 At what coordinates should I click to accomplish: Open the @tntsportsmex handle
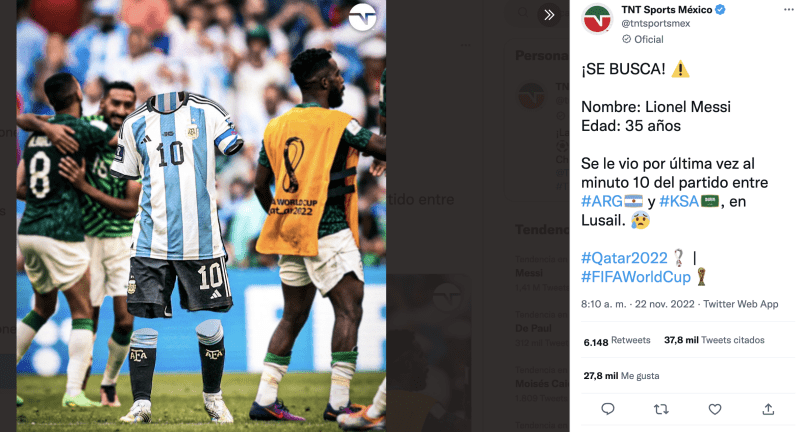coord(656,23)
